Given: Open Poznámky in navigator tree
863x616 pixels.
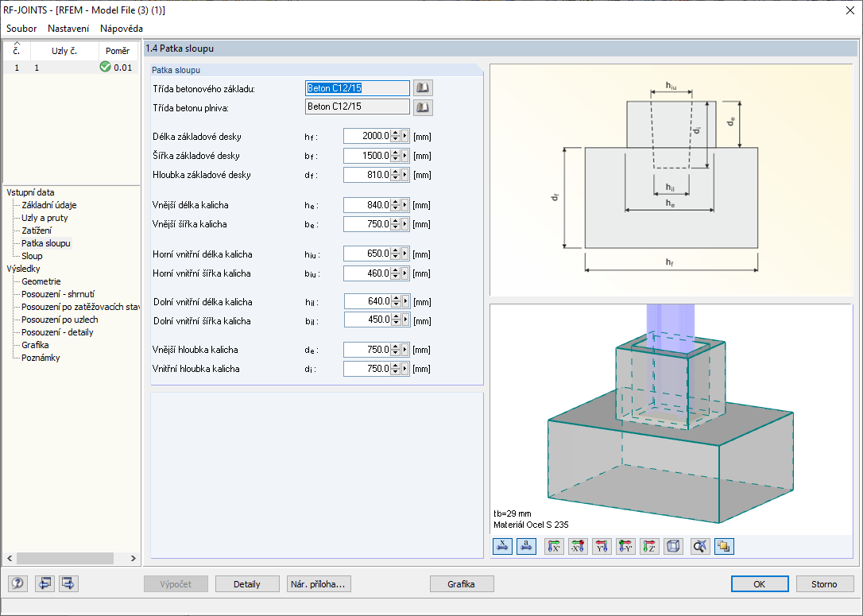Looking at the screenshot, I should [41, 358].
